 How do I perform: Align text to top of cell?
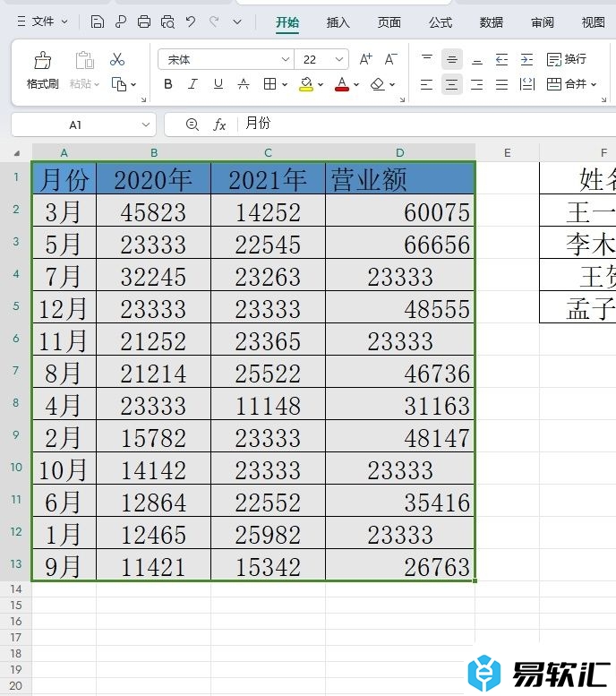[427, 59]
